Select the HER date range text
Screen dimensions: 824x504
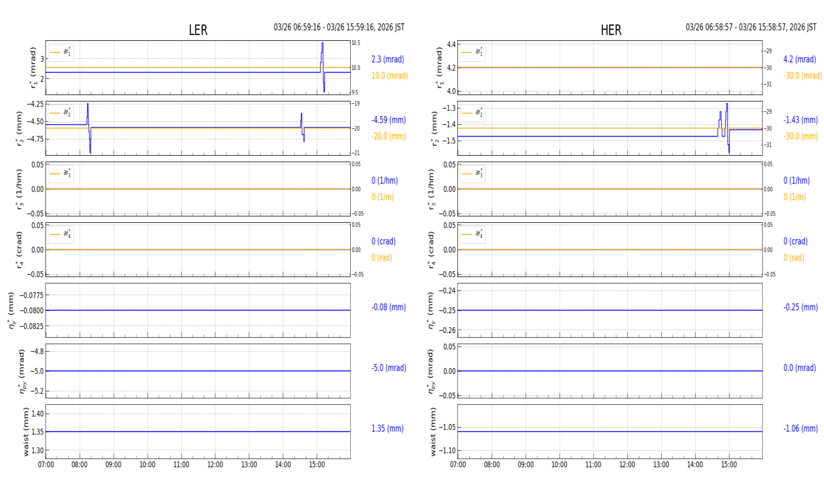750,27
